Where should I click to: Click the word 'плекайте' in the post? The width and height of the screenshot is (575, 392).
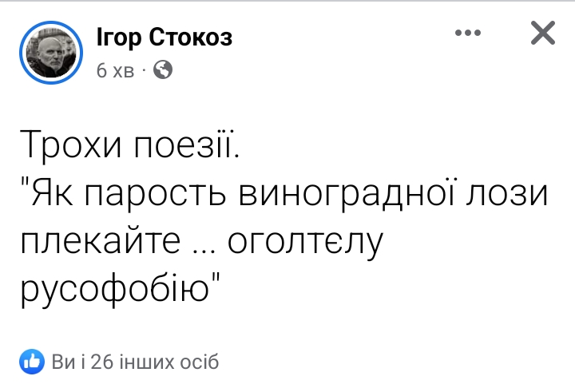click(x=100, y=241)
